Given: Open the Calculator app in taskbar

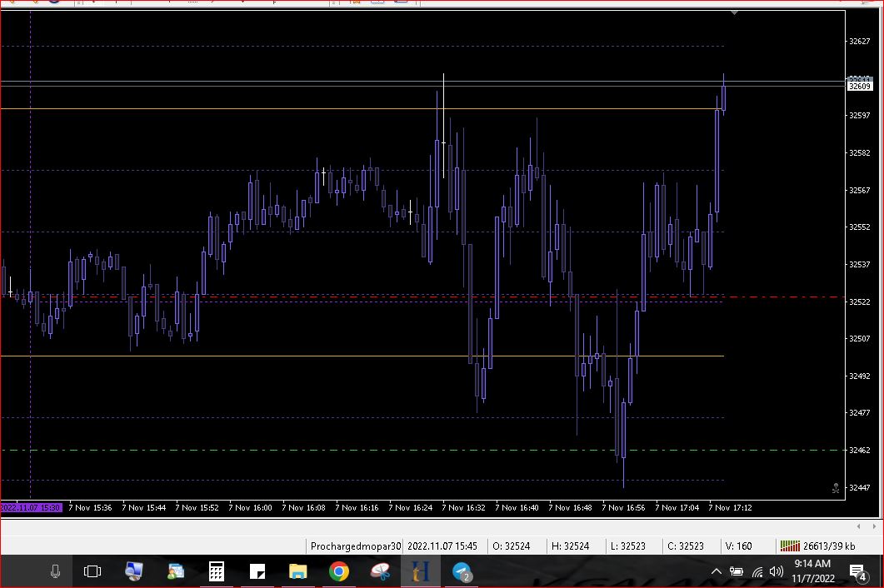Looking at the screenshot, I should [x=216, y=571].
